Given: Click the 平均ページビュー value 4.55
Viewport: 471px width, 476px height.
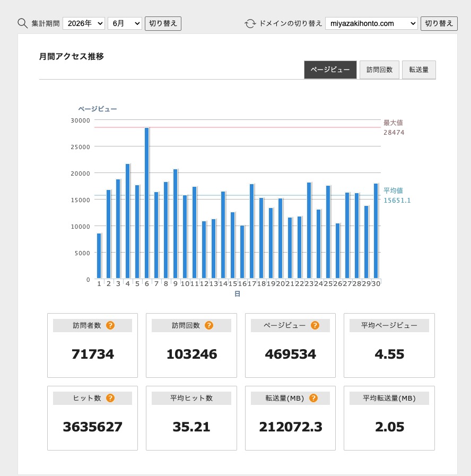Looking at the screenshot, I should (389, 354).
